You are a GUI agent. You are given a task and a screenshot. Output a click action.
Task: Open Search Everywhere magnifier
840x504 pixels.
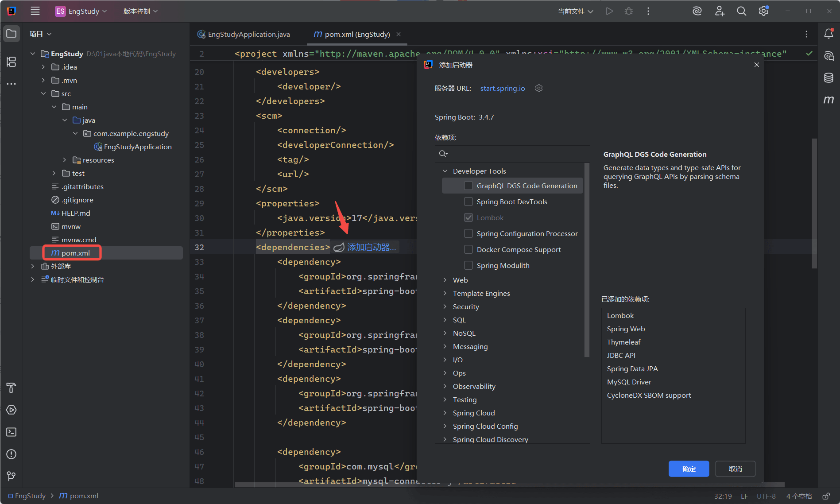coord(741,11)
